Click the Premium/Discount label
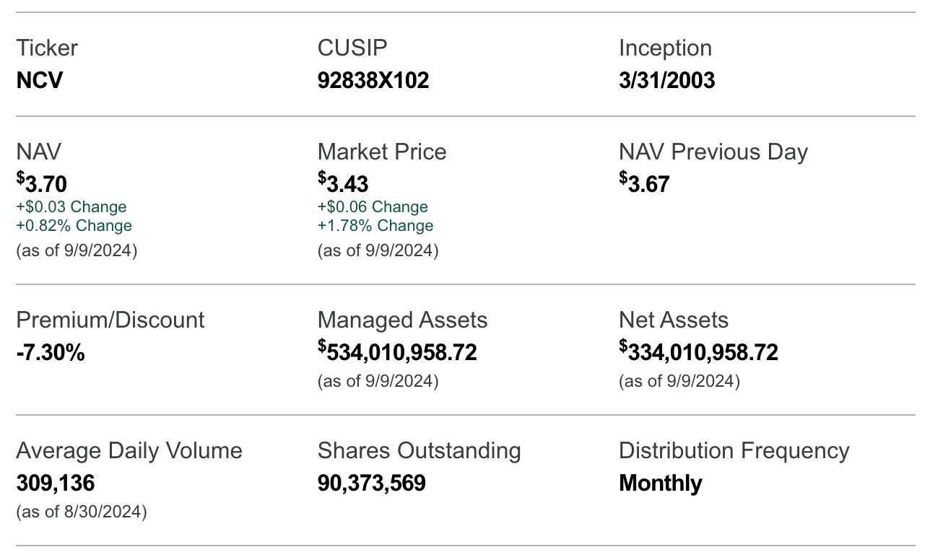 110,320
